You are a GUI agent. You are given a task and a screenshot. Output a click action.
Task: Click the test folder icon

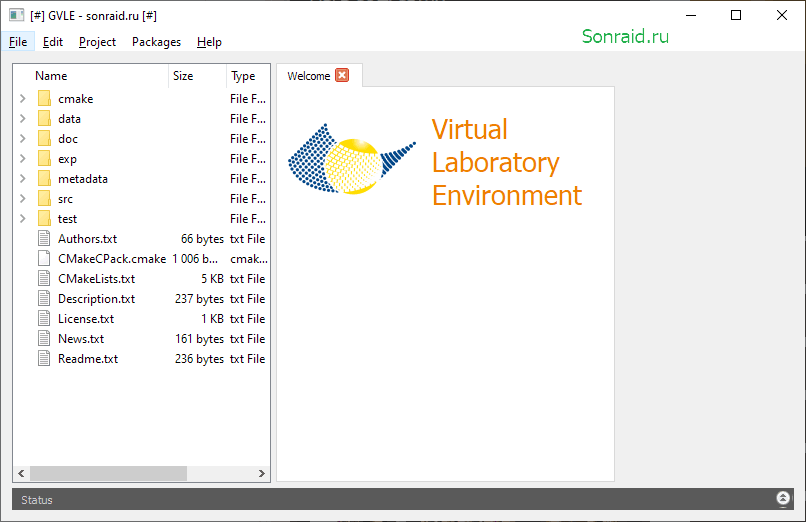click(45, 218)
